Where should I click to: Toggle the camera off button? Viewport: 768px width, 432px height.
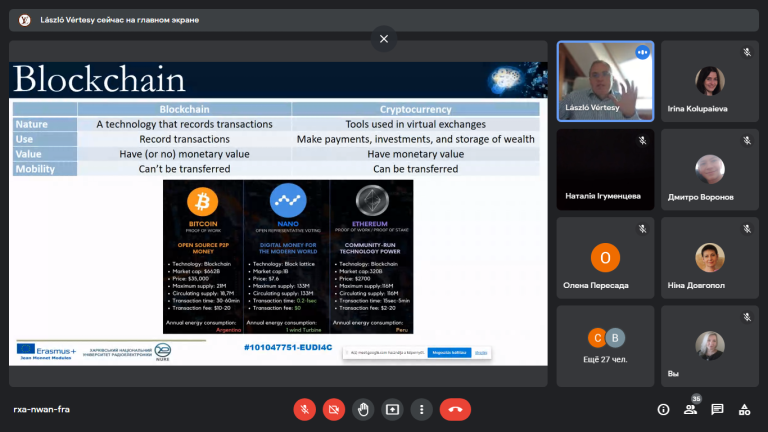click(334, 409)
